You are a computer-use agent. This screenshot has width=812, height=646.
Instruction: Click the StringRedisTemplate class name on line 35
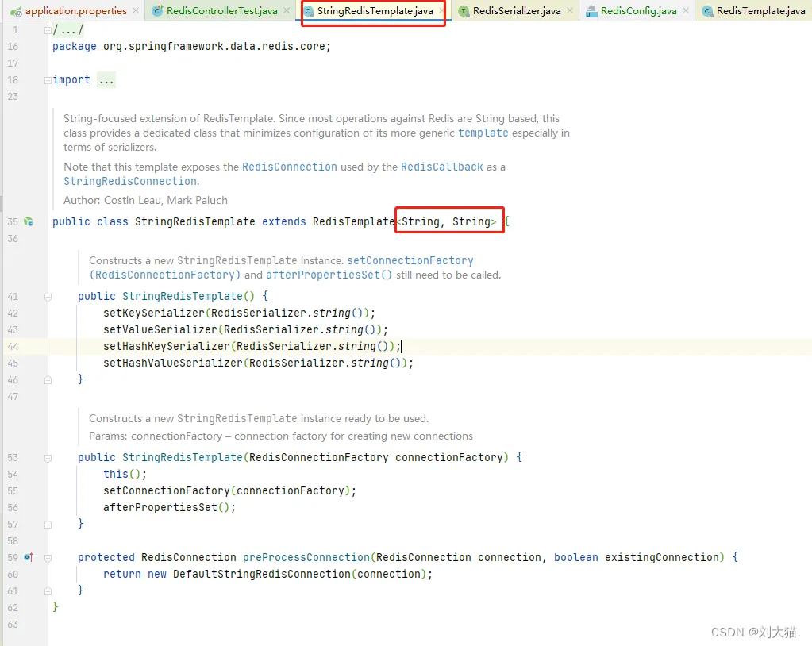[194, 221]
